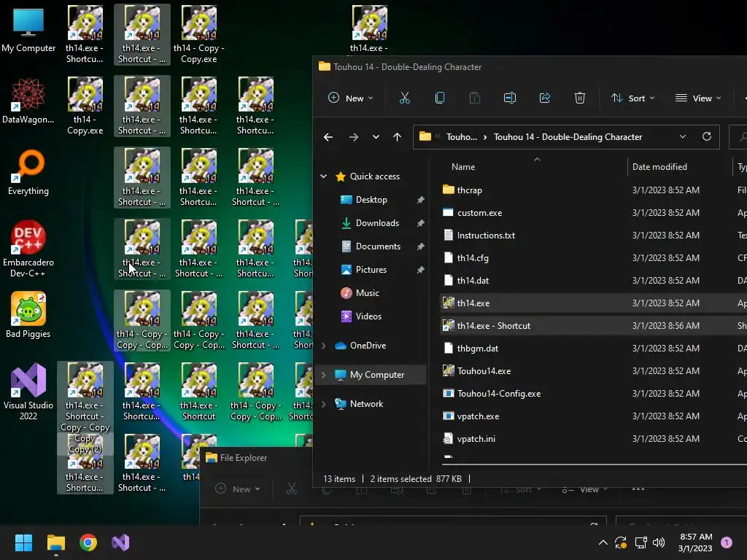The width and height of the screenshot is (747, 560).
Task: Expand the OneDrive tree node
Action: click(323, 346)
